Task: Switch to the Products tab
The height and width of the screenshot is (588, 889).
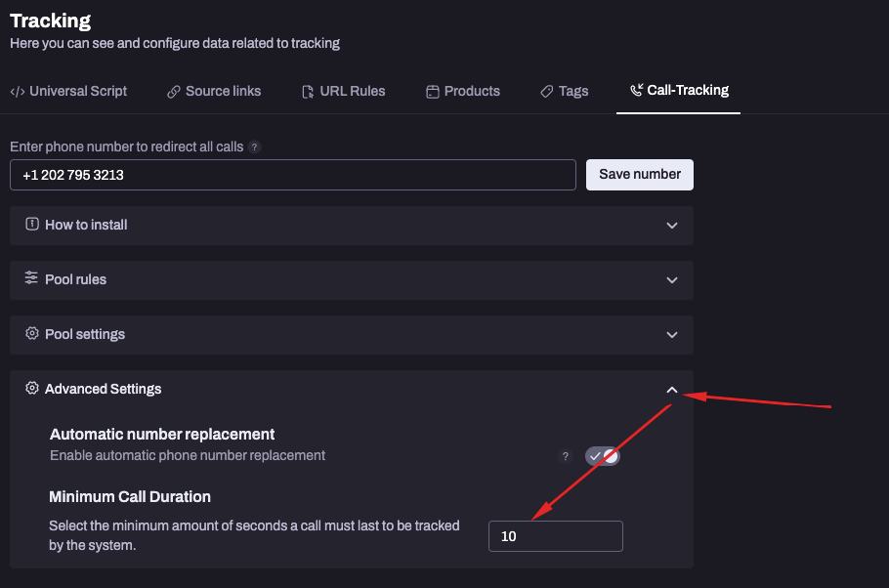Action: tap(463, 91)
